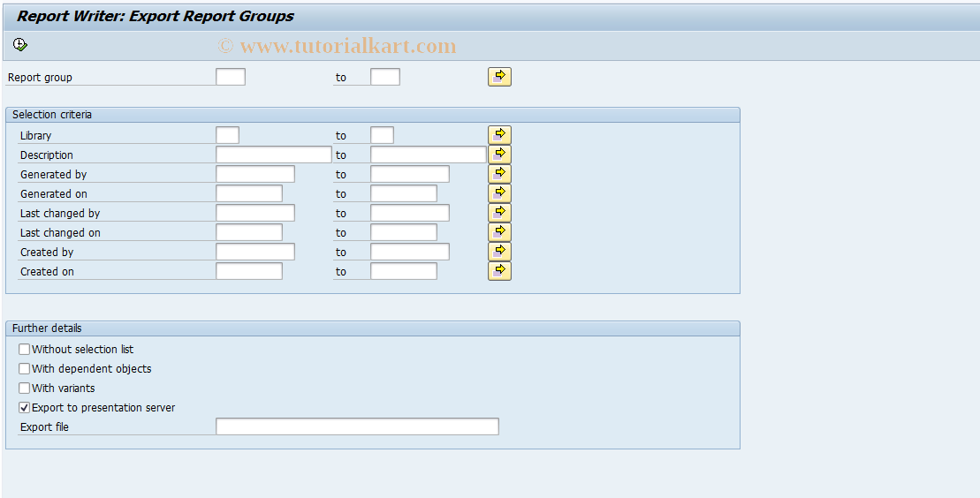Click the Generated on to date field
980x498 pixels.
coord(404,193)
